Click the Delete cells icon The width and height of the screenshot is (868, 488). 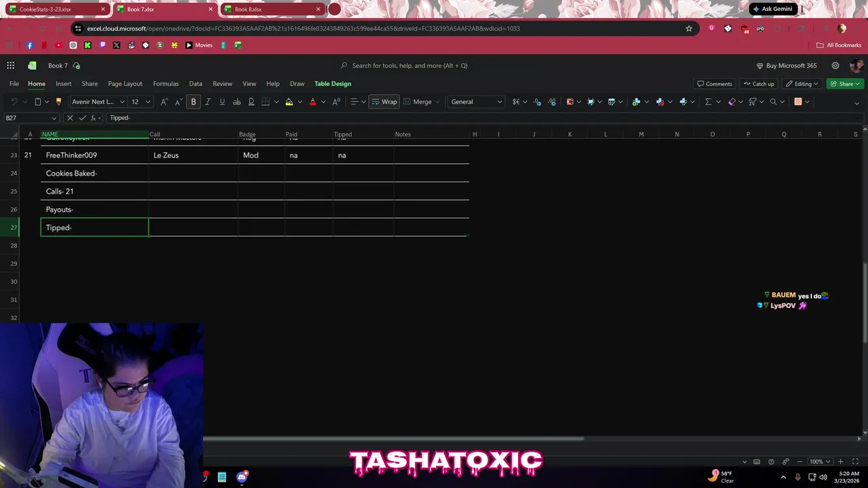tap(660, 102)
